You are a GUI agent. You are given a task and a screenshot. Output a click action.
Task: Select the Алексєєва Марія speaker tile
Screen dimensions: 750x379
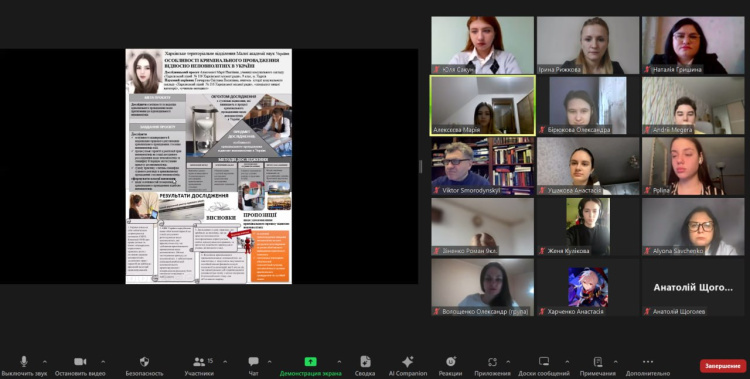[483, 106]
